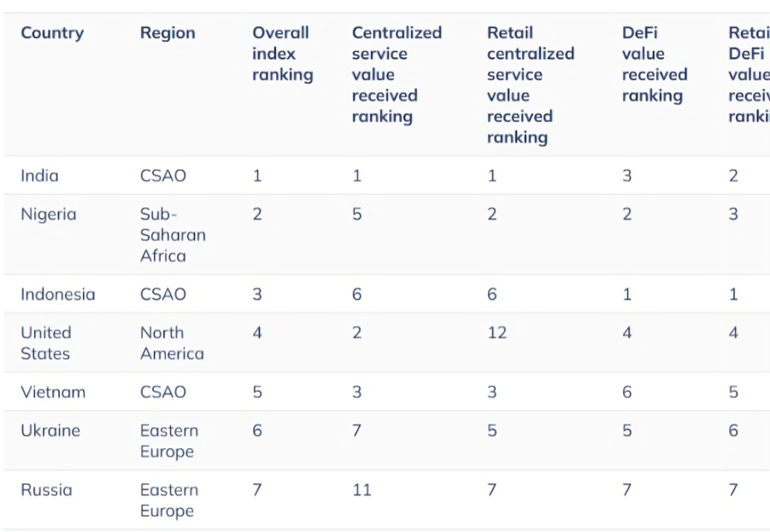
Task: Click the Nigeria country cell
Action: click(48, 214)
